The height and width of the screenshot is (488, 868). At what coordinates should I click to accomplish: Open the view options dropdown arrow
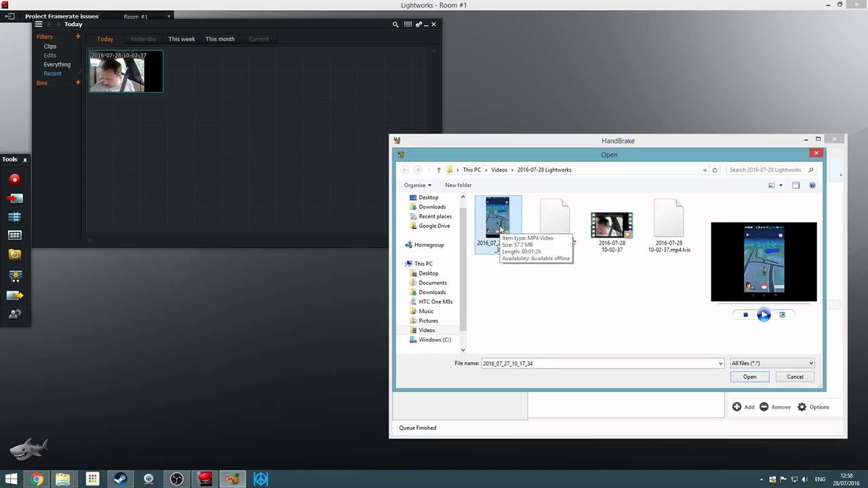coord(781,185)
